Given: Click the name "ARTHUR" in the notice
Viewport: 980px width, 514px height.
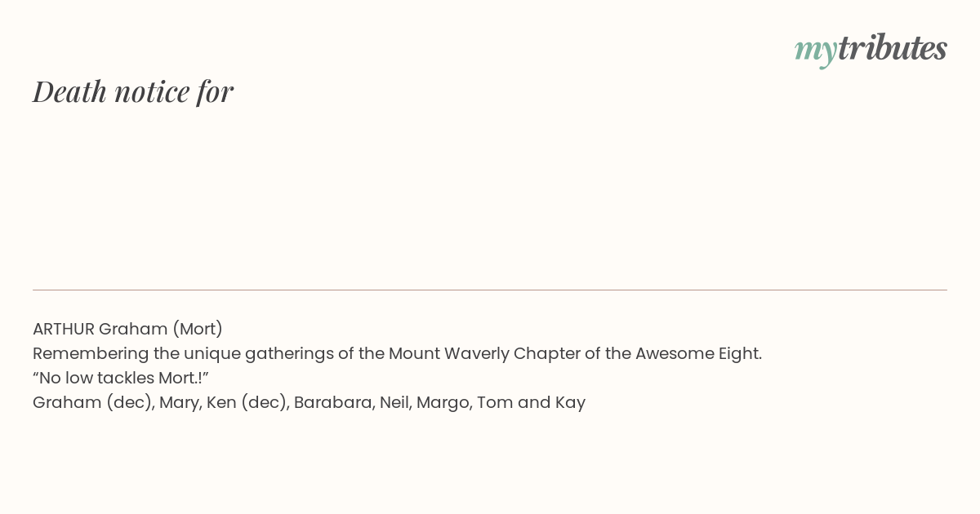Looking at the screenshot, I should (x=63, y=329).
